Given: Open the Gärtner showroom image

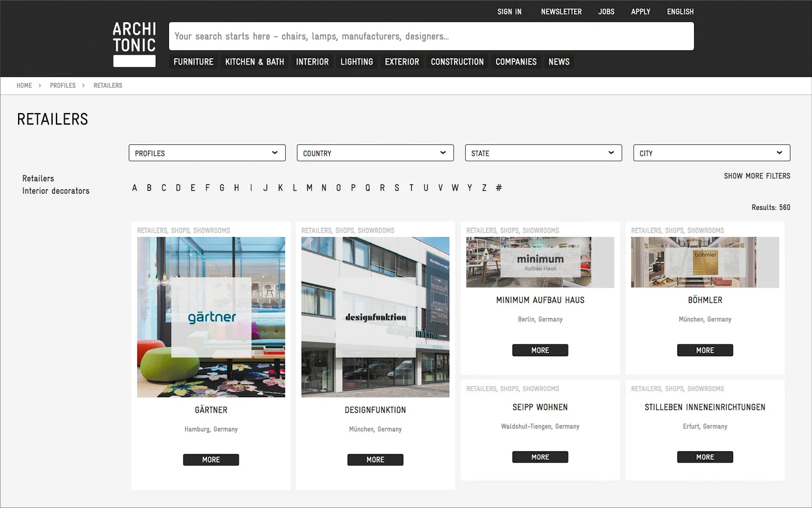Looking at the screenshot, I should point(211,317).
